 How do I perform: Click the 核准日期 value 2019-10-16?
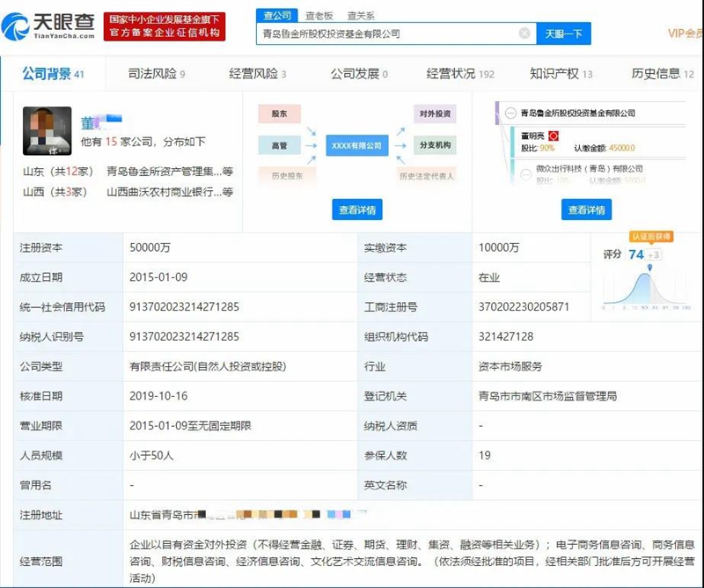click(158, 396)
